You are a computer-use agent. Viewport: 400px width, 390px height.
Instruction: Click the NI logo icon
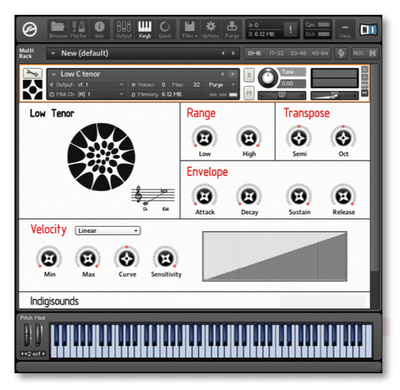pos(368,30)
